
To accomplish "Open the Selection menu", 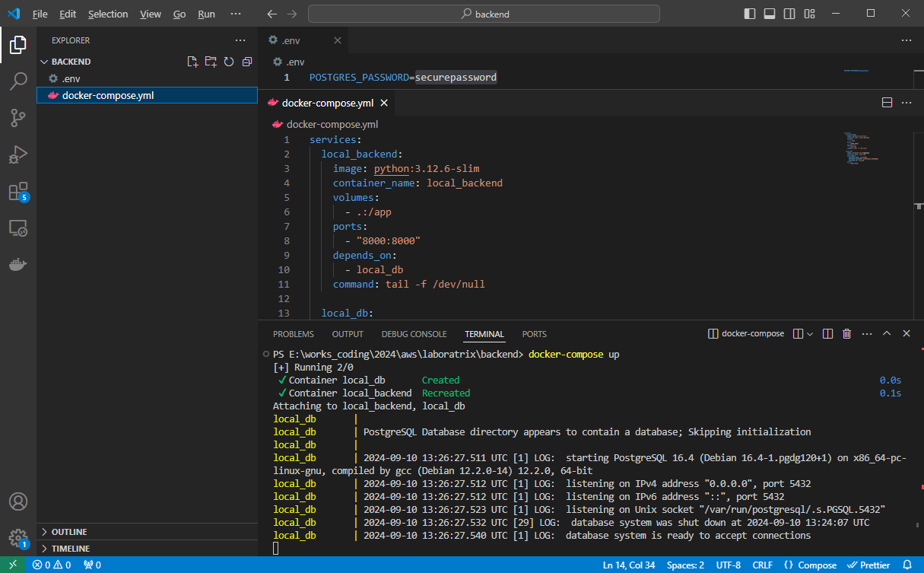I will point(108,14).
